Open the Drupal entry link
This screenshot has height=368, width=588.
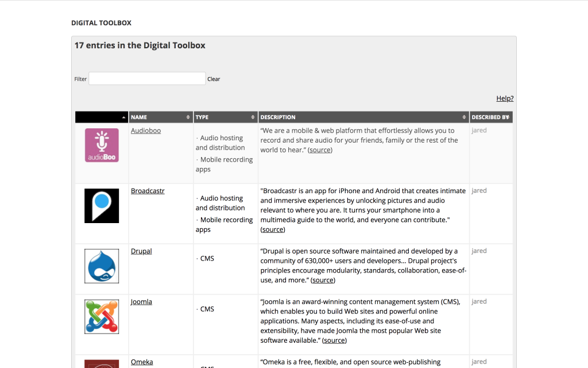coord(141,251)
